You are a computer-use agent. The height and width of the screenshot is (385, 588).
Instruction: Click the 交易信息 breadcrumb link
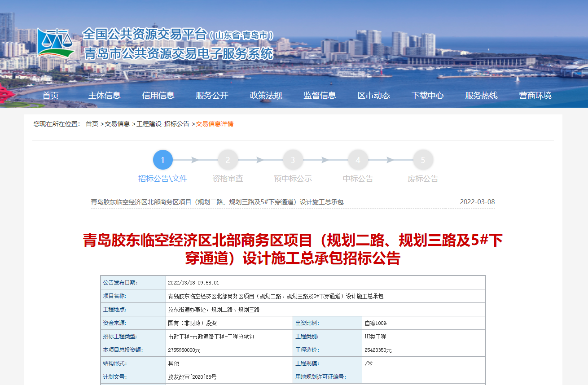click(x=117, y=124)
